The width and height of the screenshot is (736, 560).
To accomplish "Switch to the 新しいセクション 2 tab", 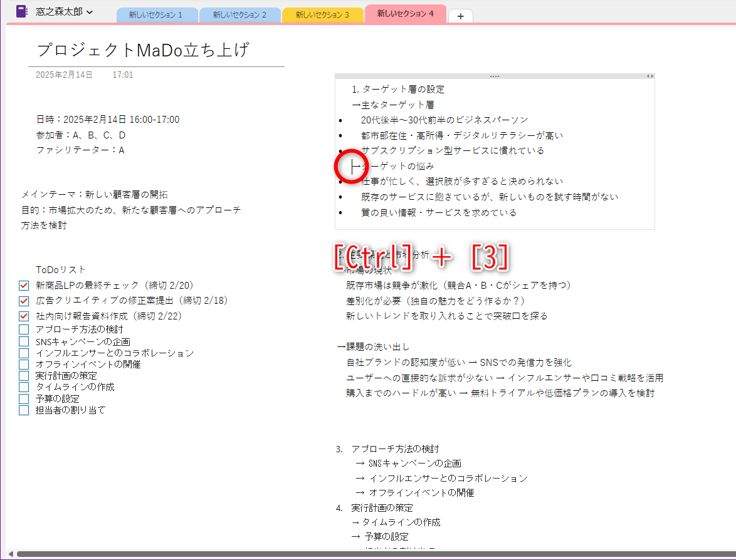I will click(239, 14).
